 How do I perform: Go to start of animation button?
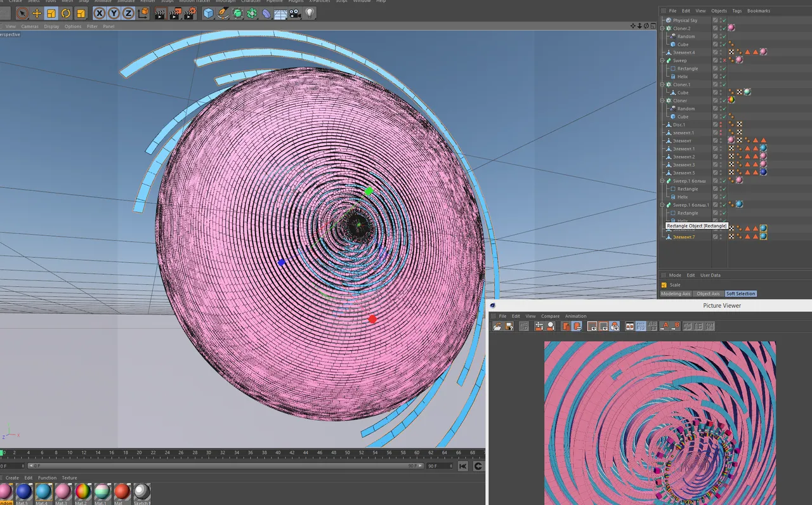click(463, 466)
